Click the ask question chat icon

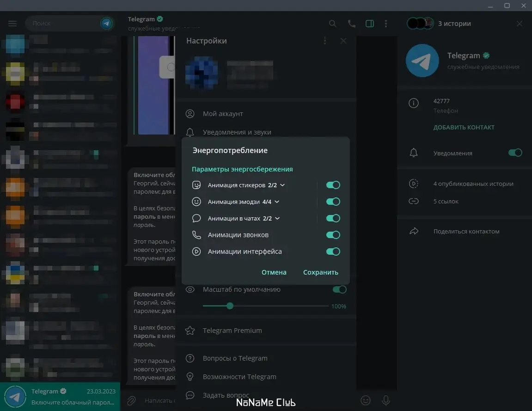click(190, 395)
